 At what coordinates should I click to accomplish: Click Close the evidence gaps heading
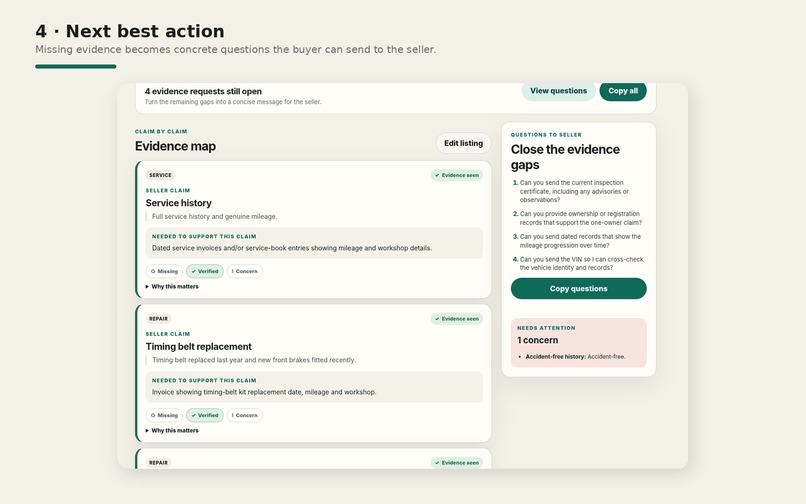point(565,157)
